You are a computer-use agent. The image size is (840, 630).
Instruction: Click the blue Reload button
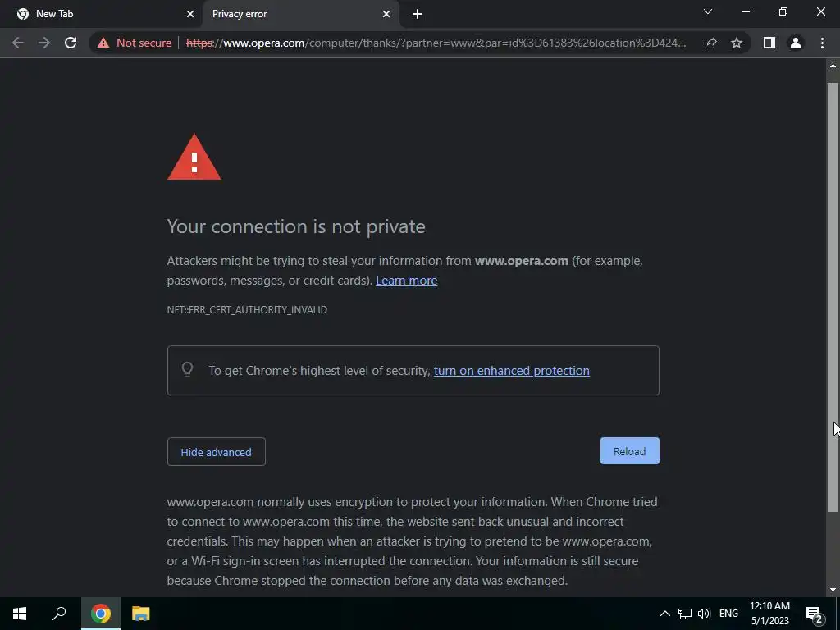[x=629, y=451]
